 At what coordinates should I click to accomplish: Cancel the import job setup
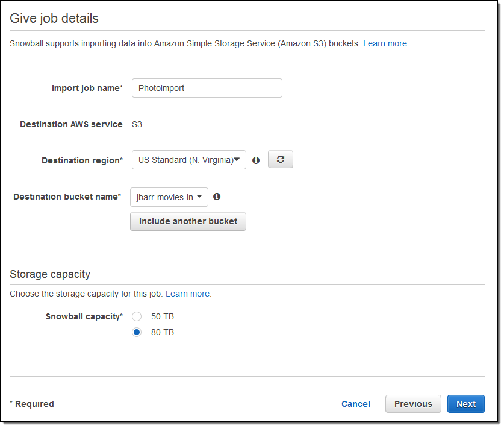[356, 404]
